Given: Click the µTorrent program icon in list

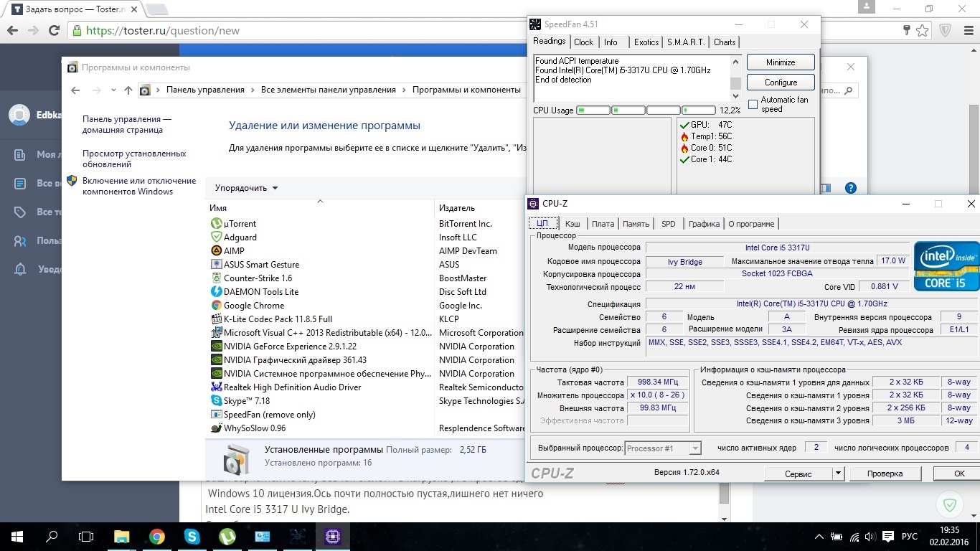Looking at the screenshot, I should [217, 224].
